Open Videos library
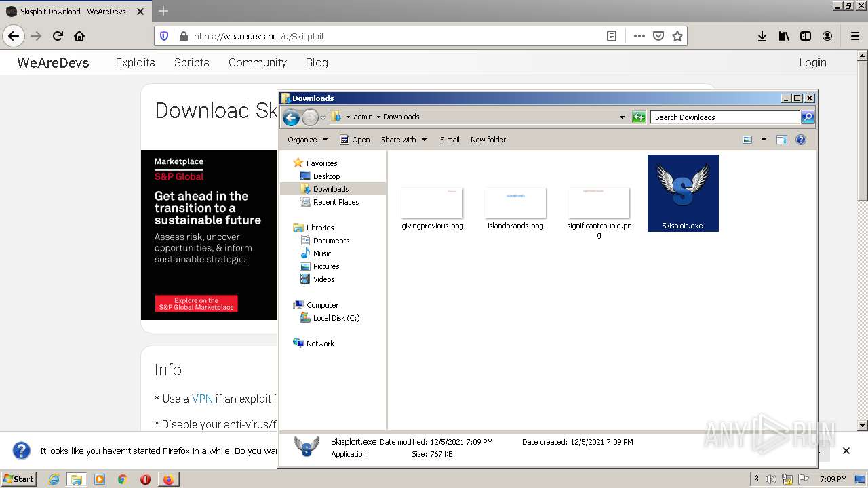 click(323, 279)
